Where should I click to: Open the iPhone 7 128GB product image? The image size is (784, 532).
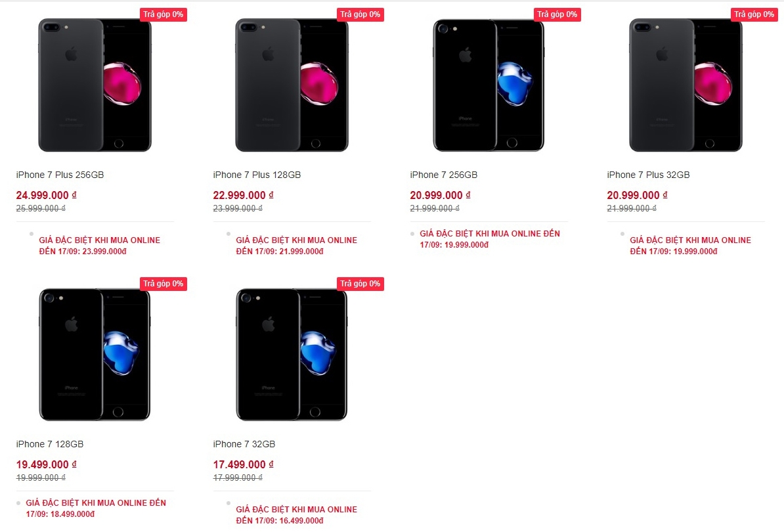click(95, 355)
